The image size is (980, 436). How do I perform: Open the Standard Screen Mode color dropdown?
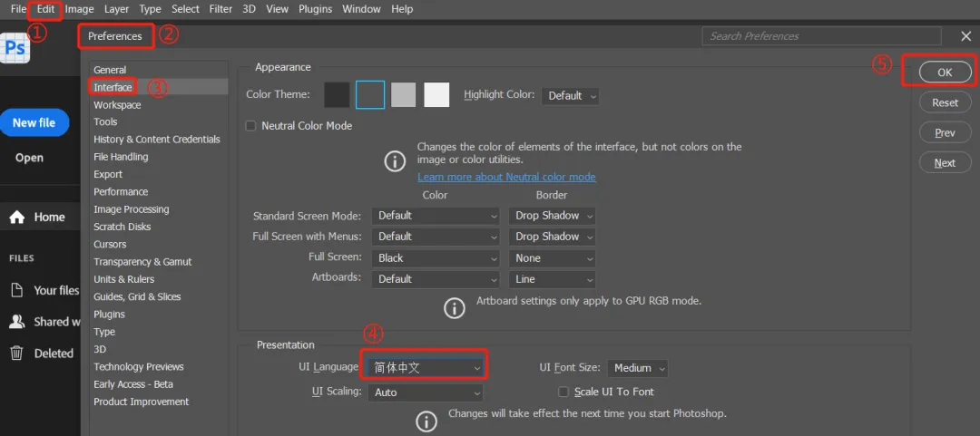pos(436,216)
